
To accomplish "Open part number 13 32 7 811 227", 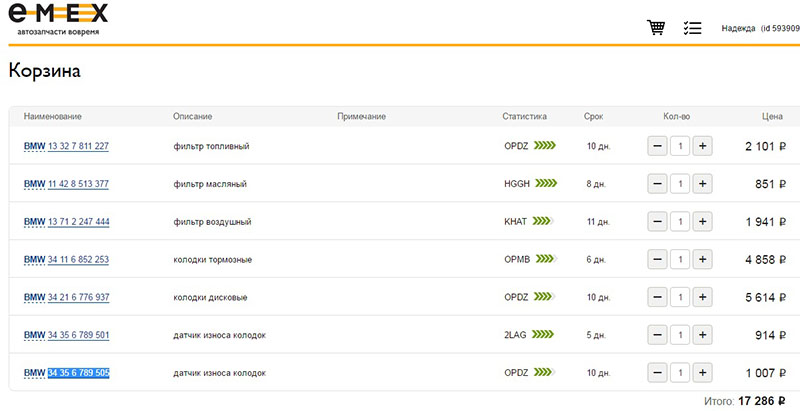I will point(78,146).
